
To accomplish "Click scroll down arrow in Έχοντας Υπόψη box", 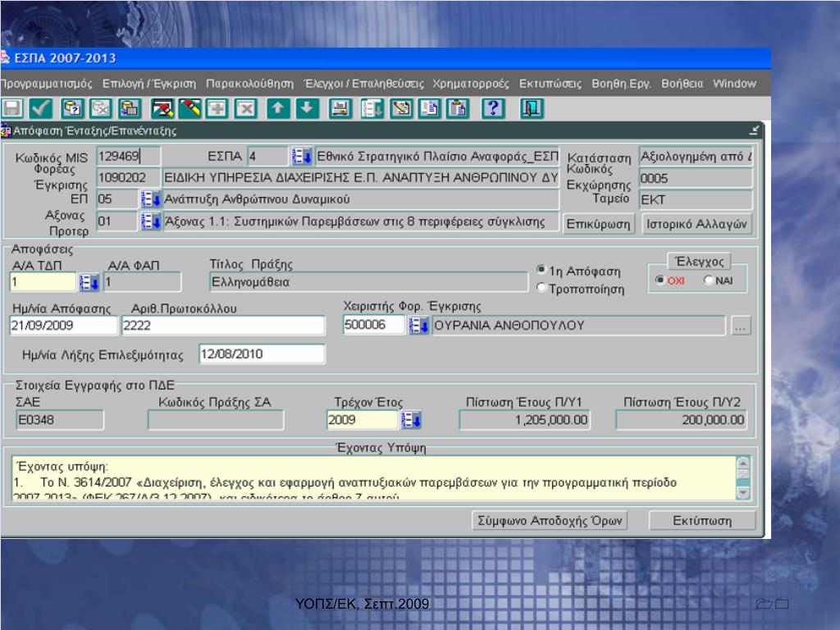I will point(743,492).
